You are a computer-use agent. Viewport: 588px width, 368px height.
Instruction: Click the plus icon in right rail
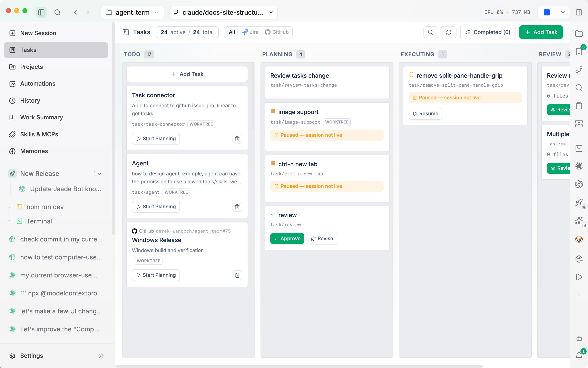pos(579,295)
